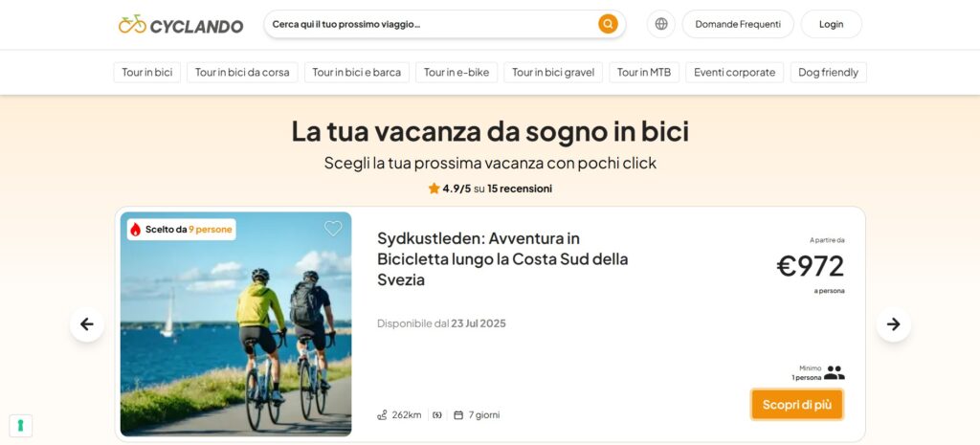Choose the Tour in bici gravel category

pyautogui.click(x=553, y=73)
